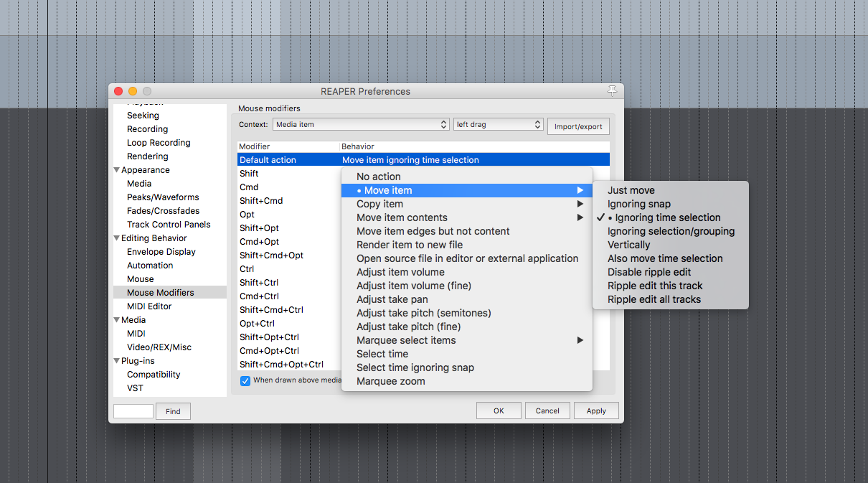This screenshot has height=483, width=868.
Task: Open the 'left drag' dropdown
Action: [499, 125]
